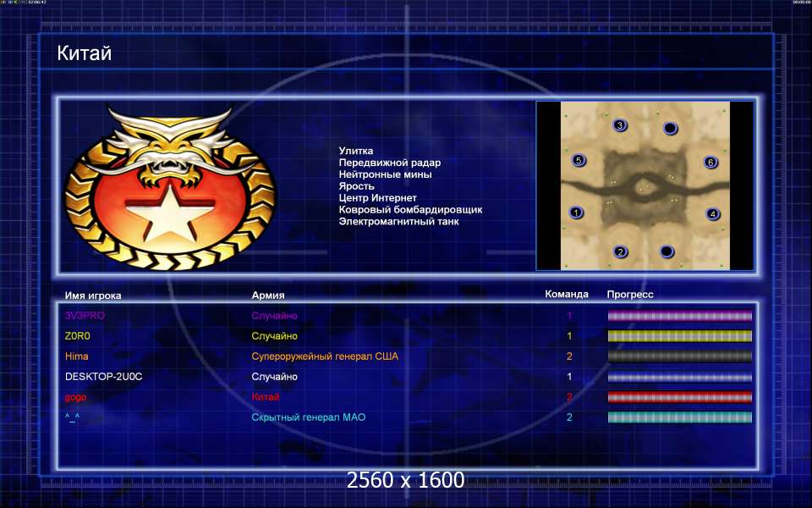Viewport: 812px width, 508px height.
Task: Click 3V3PRO's army value Случайно
Action: click(274, 316)
